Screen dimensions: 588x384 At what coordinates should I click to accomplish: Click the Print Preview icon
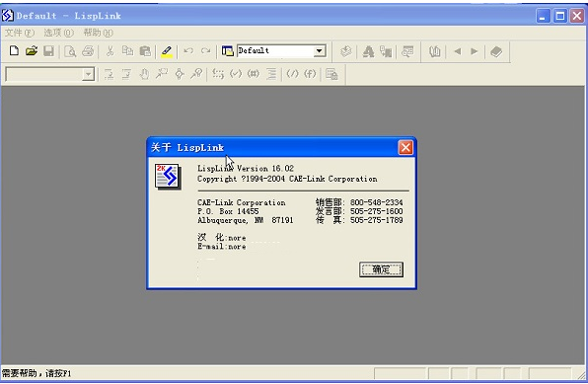pyautogui.click(x=70, y=51)
